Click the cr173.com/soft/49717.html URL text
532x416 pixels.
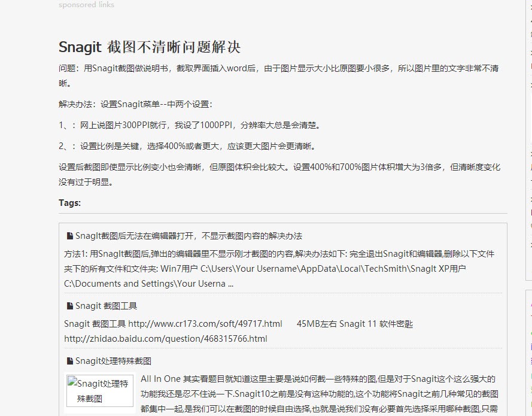(205, 324)
